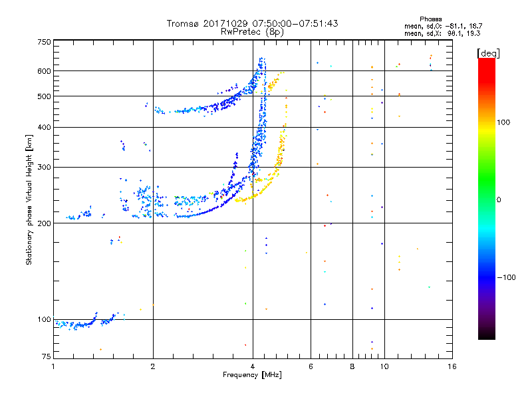Click the x-axis tick label '8'
532x399 pixels.
tap(352, 366)
